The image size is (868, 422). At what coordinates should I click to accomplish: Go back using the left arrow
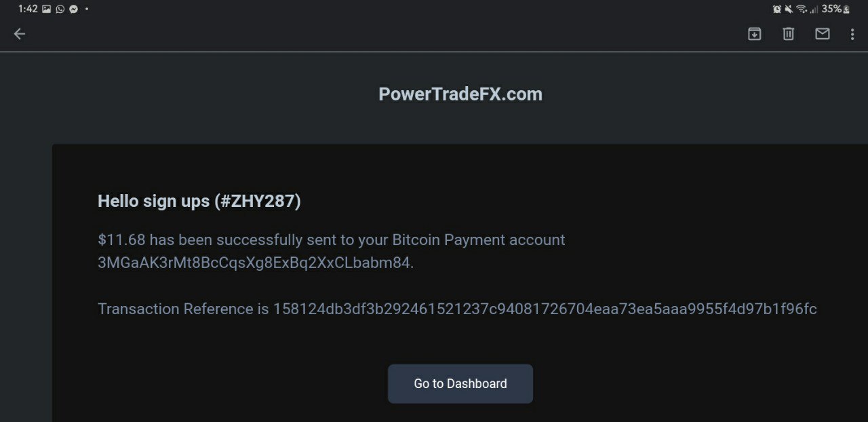20,34
